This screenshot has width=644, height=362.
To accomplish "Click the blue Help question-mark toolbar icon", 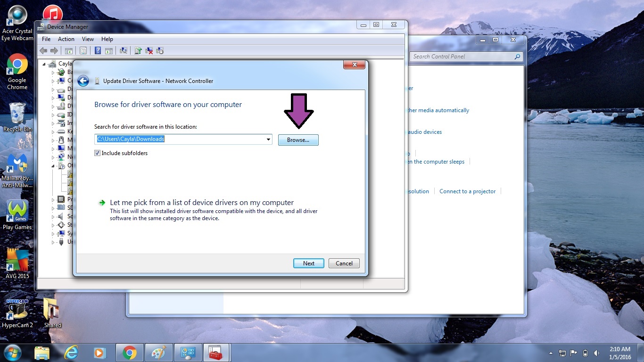I will point(98,51).
